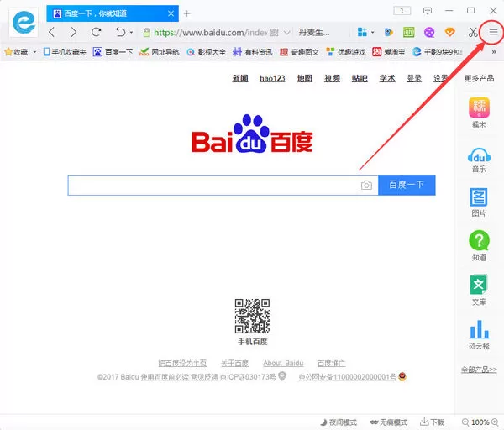Expand the apps grid dropdown arrow

(x=372, y=32)
